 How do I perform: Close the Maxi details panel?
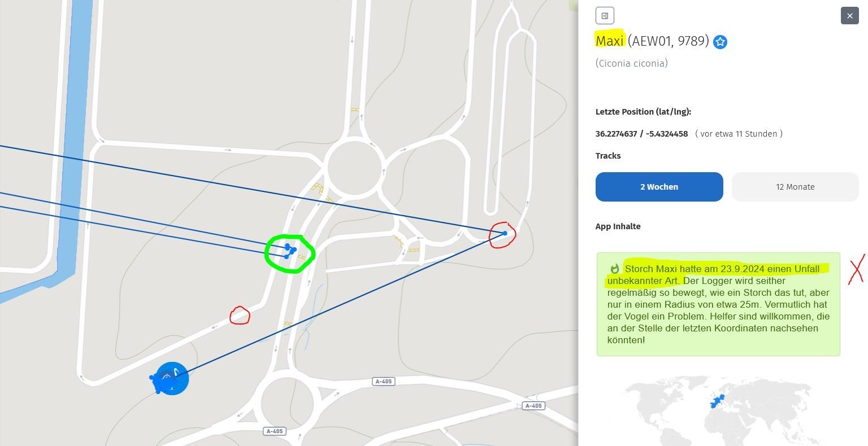coord(849,16)
